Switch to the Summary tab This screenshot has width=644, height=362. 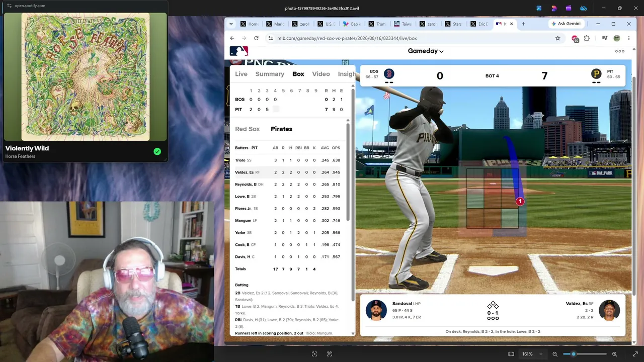(x=270, y=74)
